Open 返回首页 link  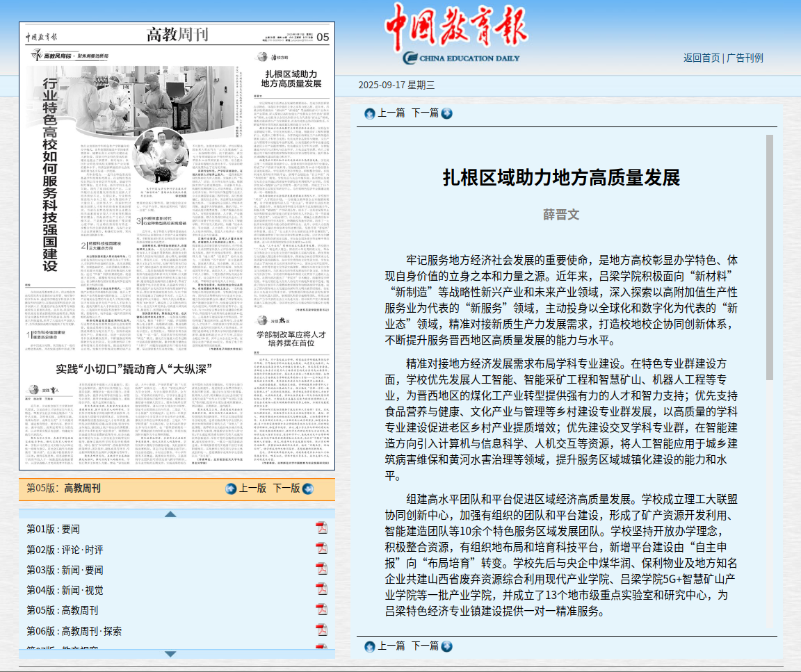coord(701,58)
